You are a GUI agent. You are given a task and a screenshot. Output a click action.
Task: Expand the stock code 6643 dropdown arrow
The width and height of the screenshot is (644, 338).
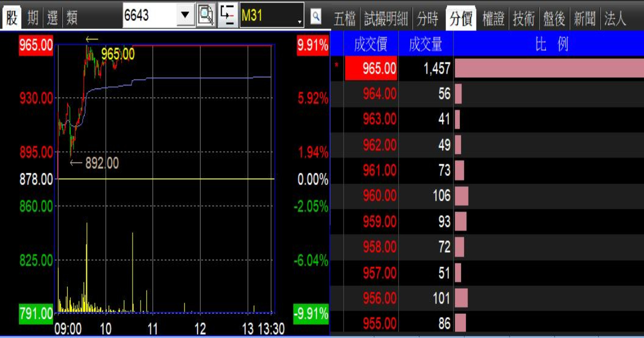pos(186,15)
